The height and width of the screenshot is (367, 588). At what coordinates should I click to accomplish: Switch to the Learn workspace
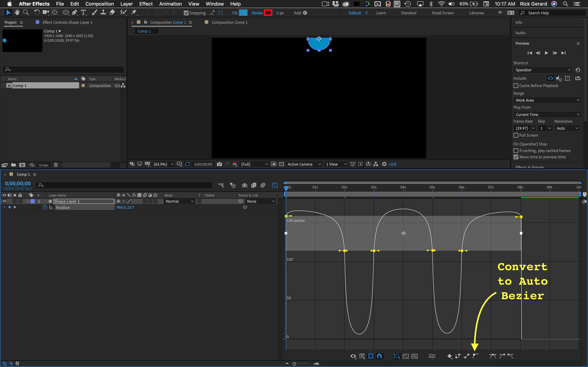[381, 13]
